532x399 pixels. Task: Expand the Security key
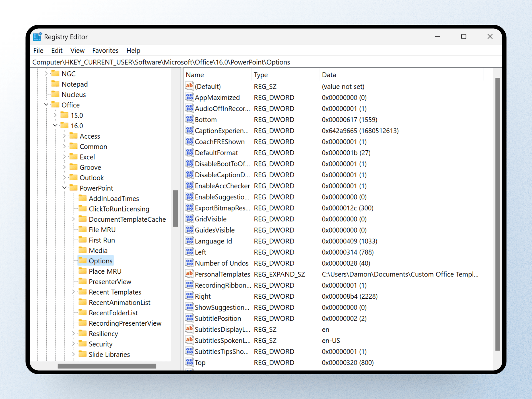pyautogui.click(x=74, y=344)
